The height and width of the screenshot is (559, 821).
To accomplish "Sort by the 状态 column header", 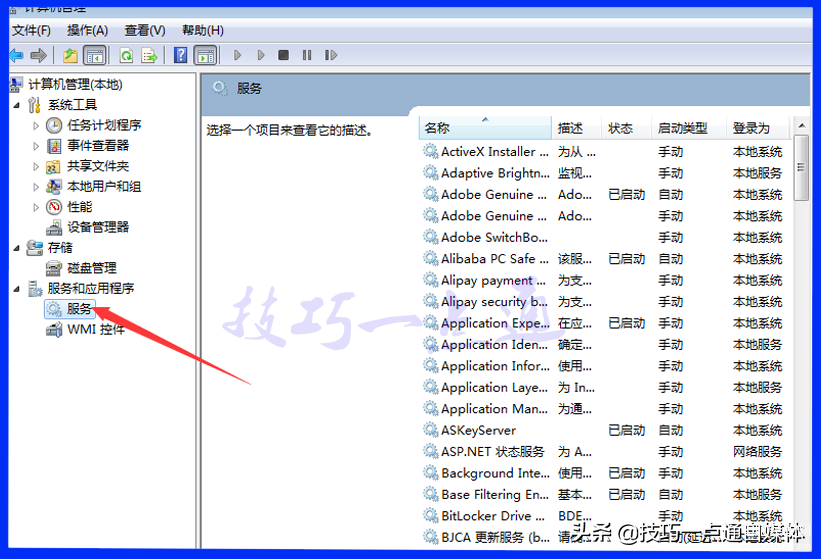I will pyautogui.click(x=627, y=128).
